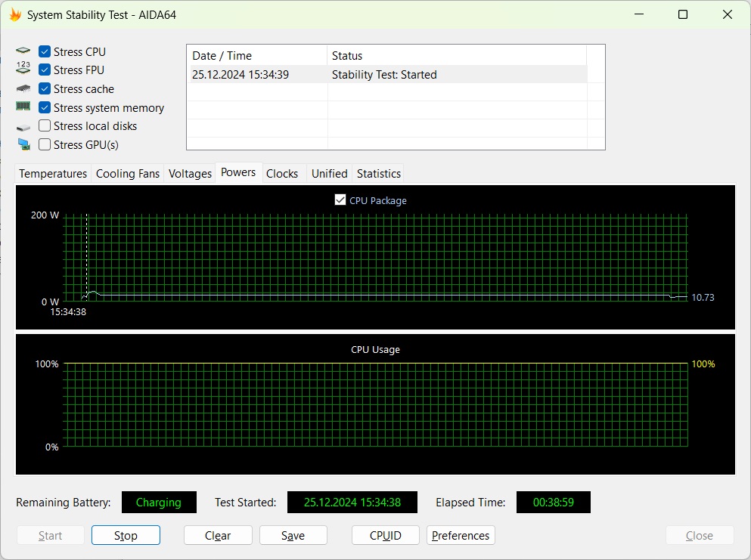Click the cache chip icon beside Stress cache
This screenshot has height=560, width=751.
pos(23,88)
